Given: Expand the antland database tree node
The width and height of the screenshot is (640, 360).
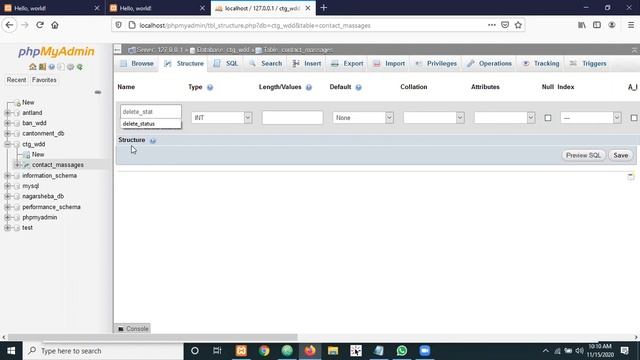Looking at the screenshot, I should [7, 113].
